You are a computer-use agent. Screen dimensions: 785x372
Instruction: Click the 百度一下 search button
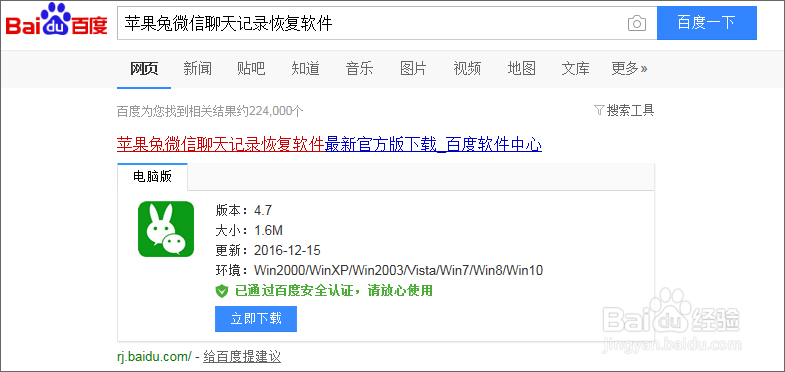pyautogui.click(x=706, y=23)
